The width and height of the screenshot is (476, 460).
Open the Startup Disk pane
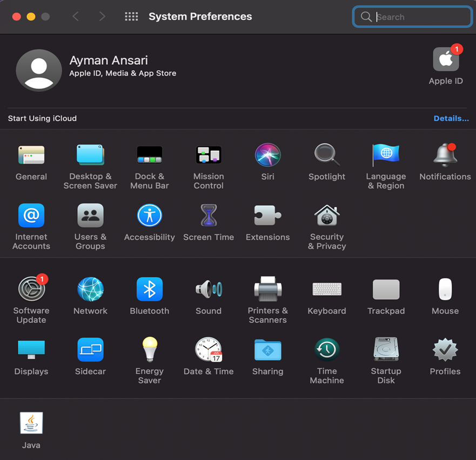[386, 350]
